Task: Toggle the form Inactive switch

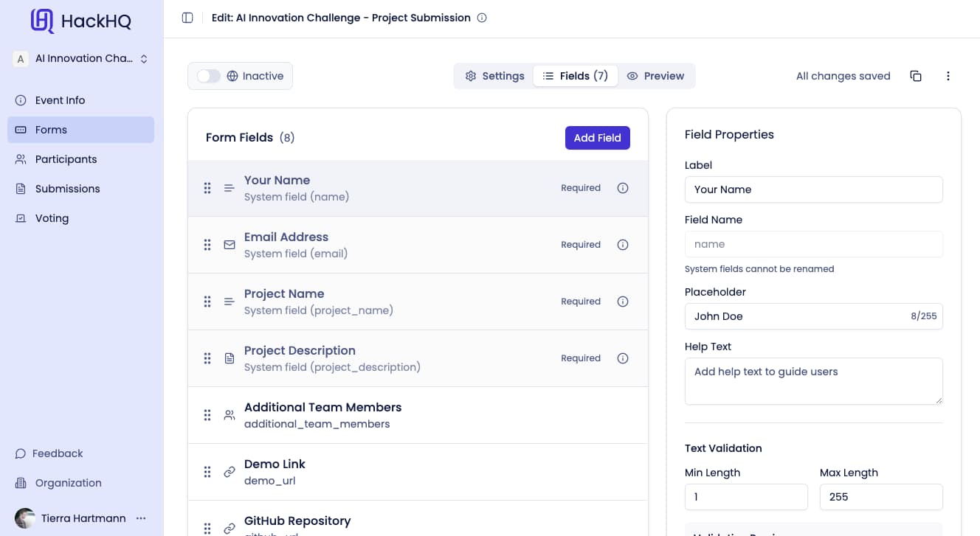Action: tap(209, 76)
